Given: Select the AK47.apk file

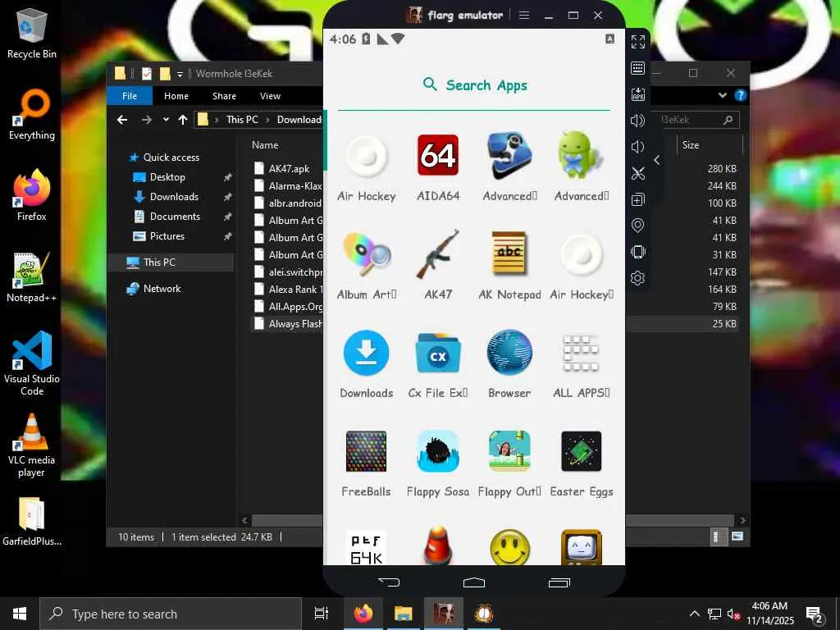Looking at the screenshot, I should tap(288, 169).
